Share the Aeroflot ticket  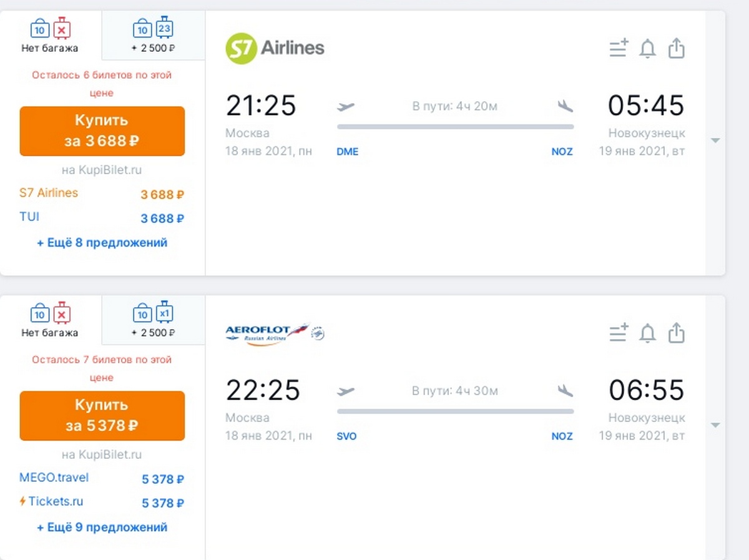[x=677, y=333]
